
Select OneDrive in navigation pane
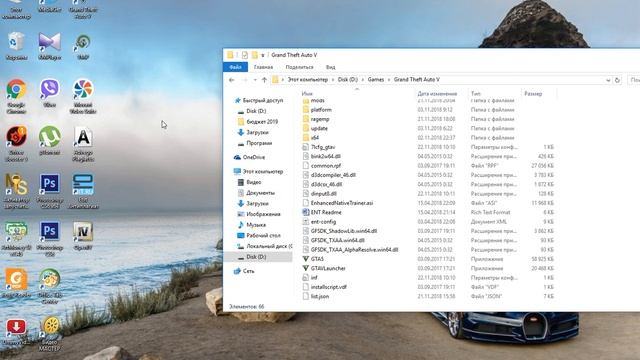click(249, 157)
